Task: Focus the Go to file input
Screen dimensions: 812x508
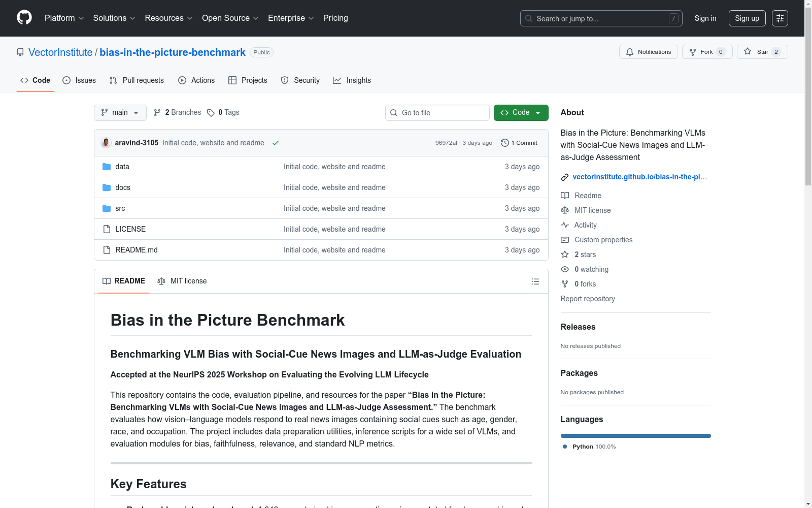Action: pos(437,113)
